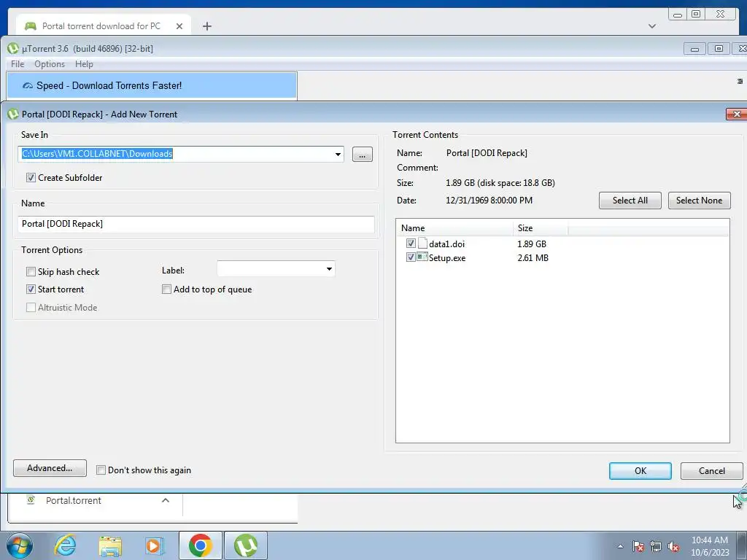
Task: Open a new Chrome tab with plus
Action: point(206,26)
